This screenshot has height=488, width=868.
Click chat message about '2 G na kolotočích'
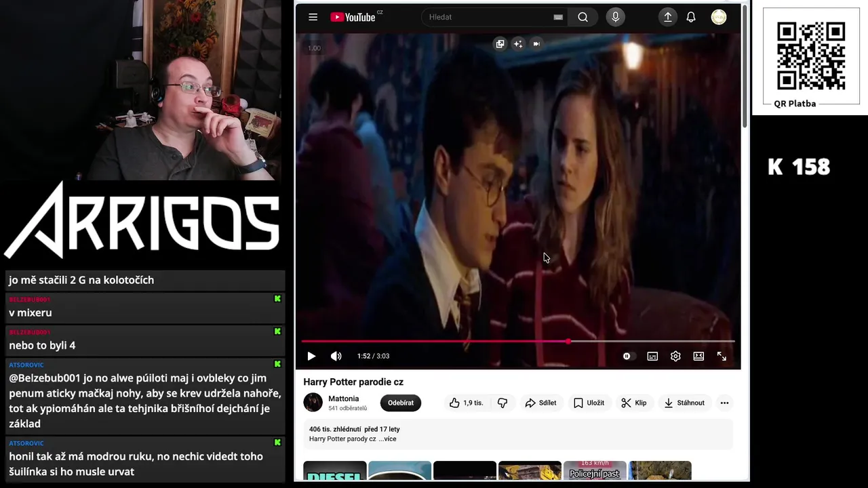pyautogui.click(x=81, y=280)
